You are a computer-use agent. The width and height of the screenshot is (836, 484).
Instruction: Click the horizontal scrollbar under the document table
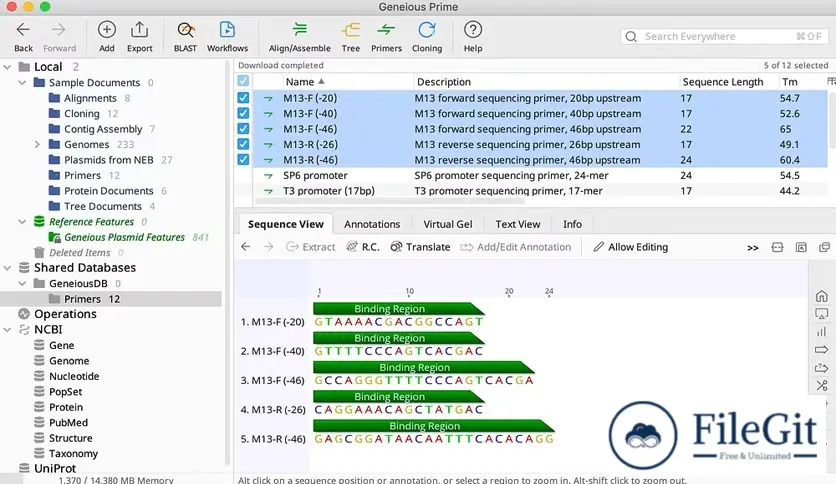(389, 201)
